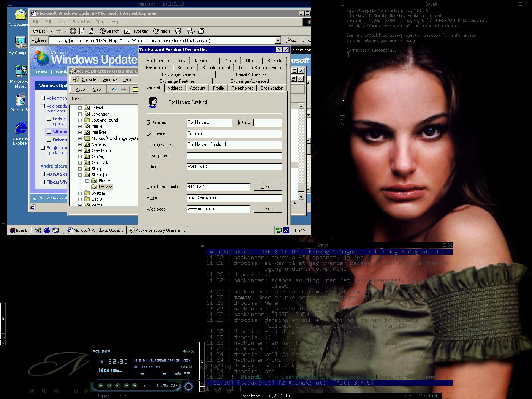
Task: Toggle Kritiske oppdateringer box in Windows Update
Action: coord(49,119)
